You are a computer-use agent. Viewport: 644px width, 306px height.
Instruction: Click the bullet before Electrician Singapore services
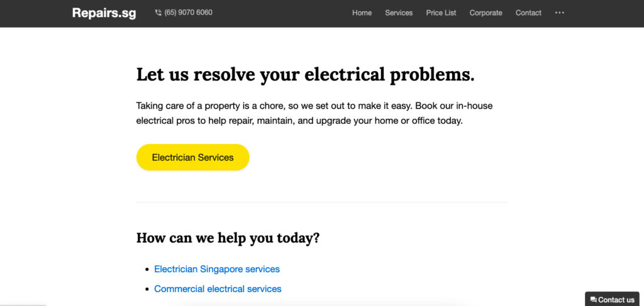point(147,270)
